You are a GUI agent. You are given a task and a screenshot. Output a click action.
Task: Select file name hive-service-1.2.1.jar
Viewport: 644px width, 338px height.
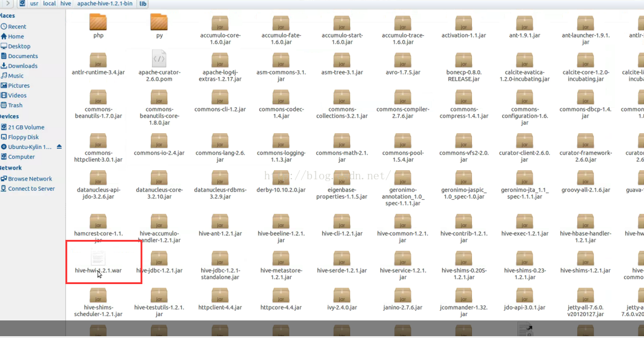tap(403, 274)
